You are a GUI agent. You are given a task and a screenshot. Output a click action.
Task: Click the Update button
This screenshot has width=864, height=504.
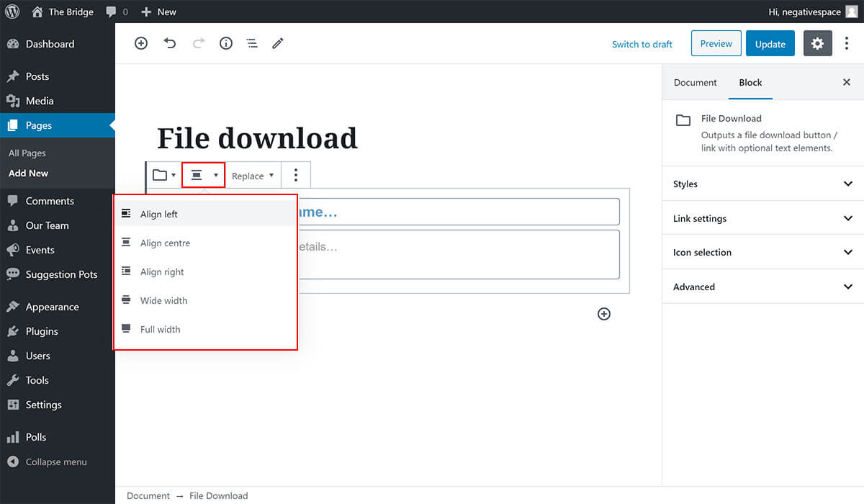[770, 43]
